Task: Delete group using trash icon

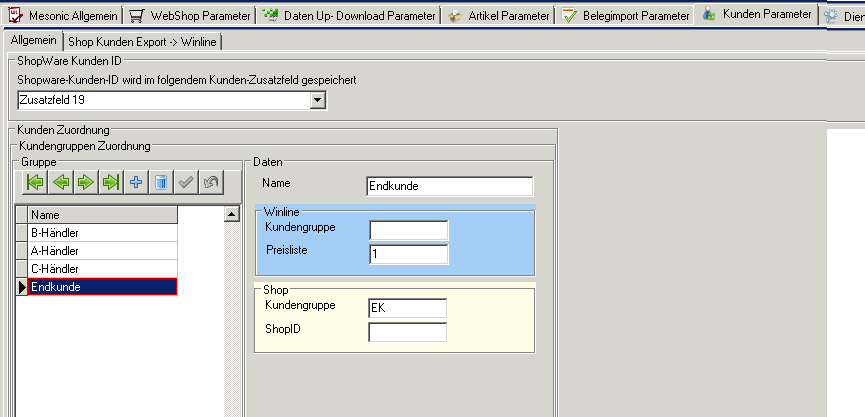Action: tap(161, 182)
